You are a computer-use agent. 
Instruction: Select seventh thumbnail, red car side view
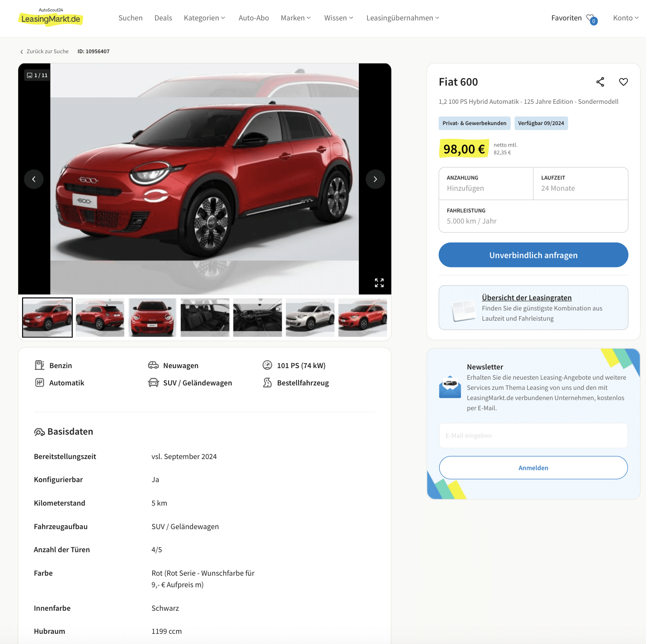pos(362,318)
